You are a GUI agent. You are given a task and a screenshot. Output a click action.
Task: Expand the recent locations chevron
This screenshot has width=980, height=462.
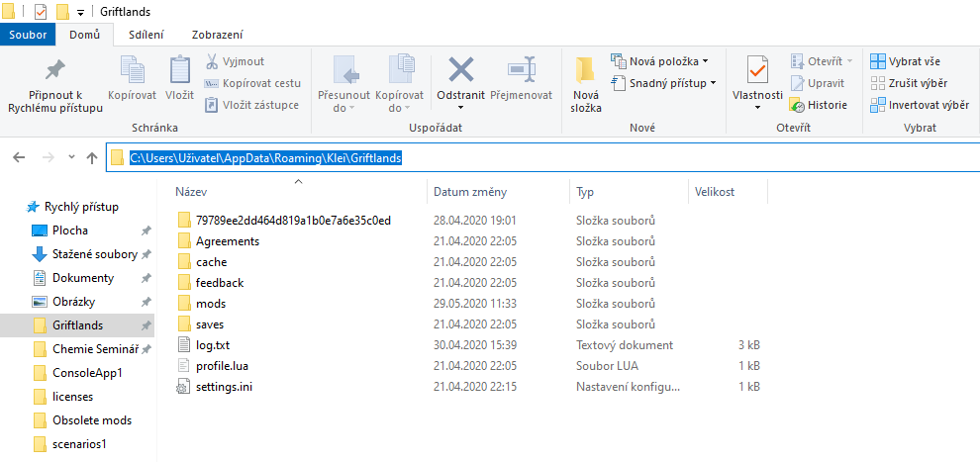[x=71, y=157]
